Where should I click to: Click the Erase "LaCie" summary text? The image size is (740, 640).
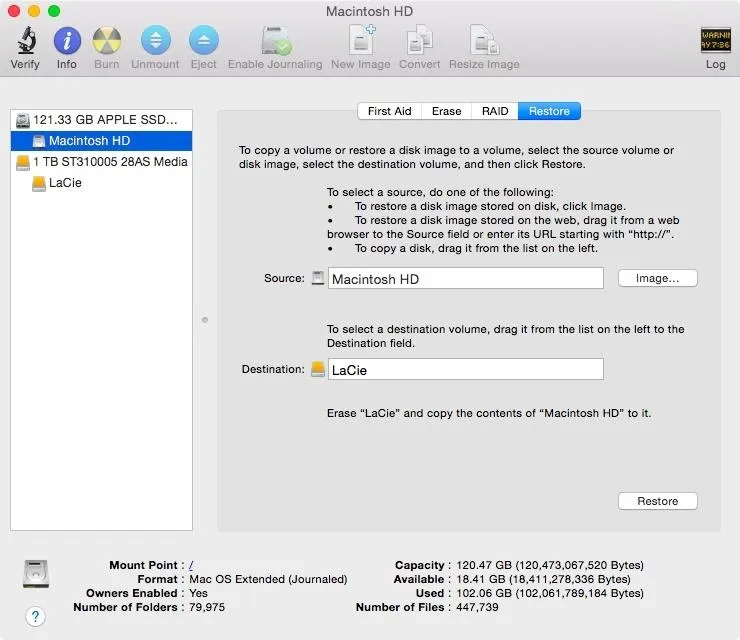coord(489,413)
